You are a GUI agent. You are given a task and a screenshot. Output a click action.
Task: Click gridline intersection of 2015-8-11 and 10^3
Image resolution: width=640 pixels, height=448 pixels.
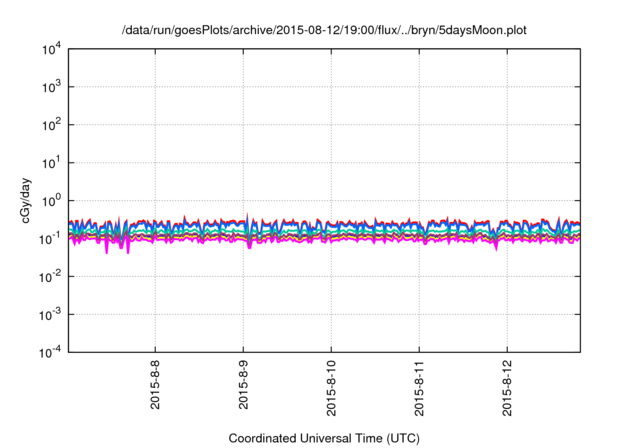(420, 87)
